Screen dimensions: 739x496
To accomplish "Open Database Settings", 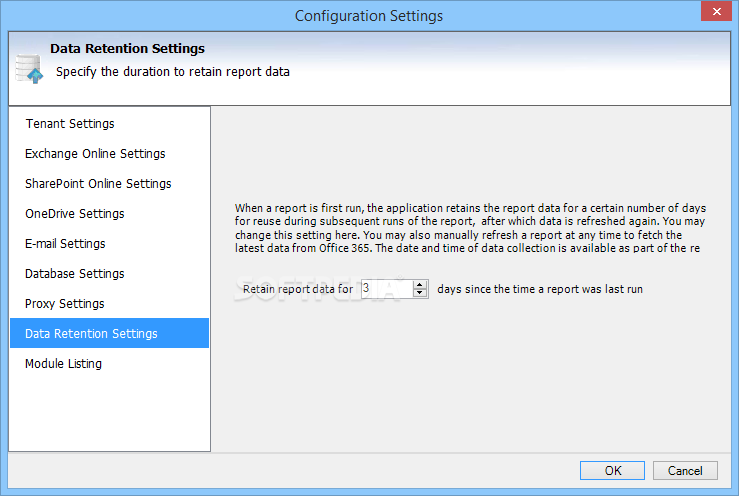I will click(74, 273).
